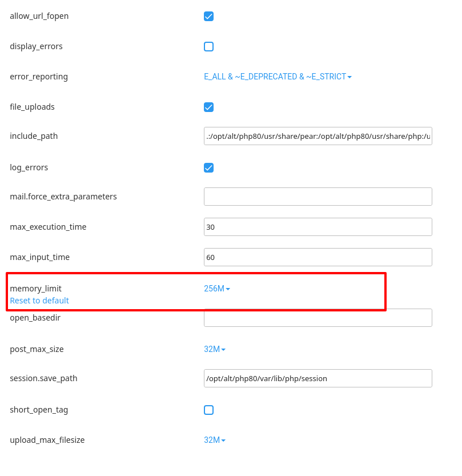The height and width of the screenshot is (476, 462).
Task: Click the caret beside post_max_size value
Action: (223, 350)
